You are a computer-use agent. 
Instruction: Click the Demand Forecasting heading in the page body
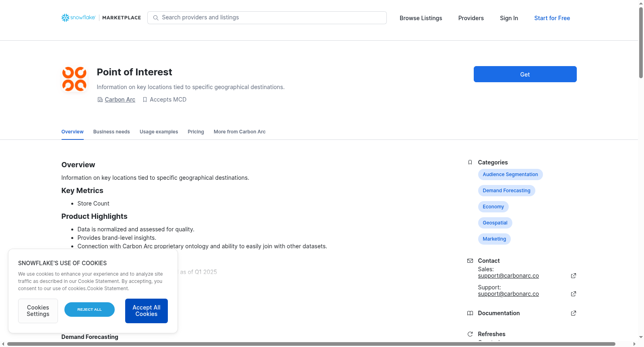90,337
